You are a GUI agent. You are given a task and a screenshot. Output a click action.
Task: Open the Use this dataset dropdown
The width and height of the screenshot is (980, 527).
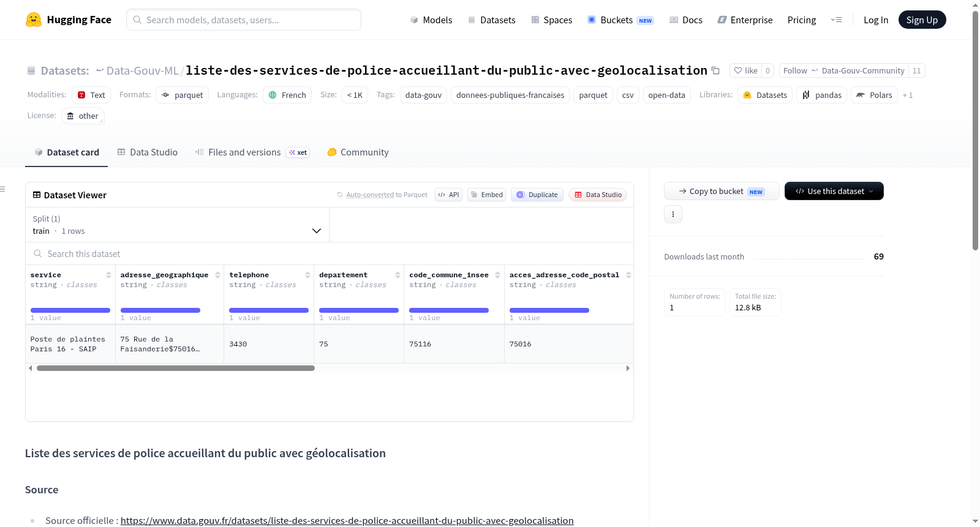834,191
